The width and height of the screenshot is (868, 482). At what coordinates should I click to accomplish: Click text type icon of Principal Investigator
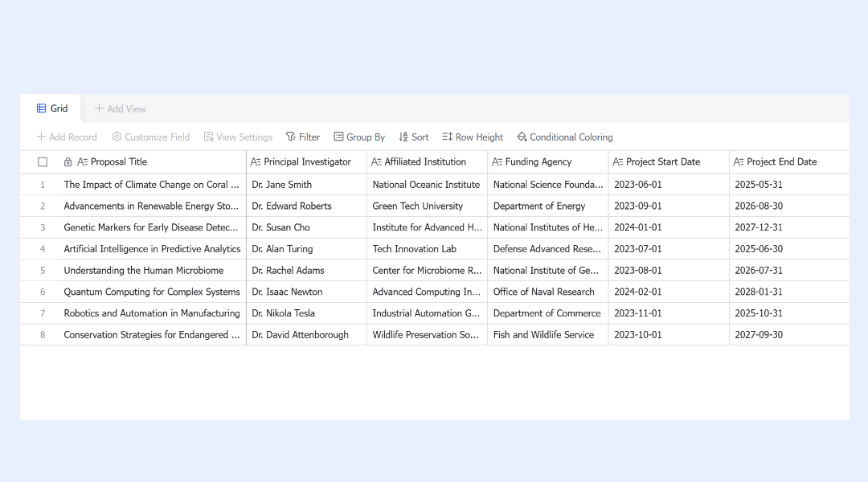pos(256,162)
